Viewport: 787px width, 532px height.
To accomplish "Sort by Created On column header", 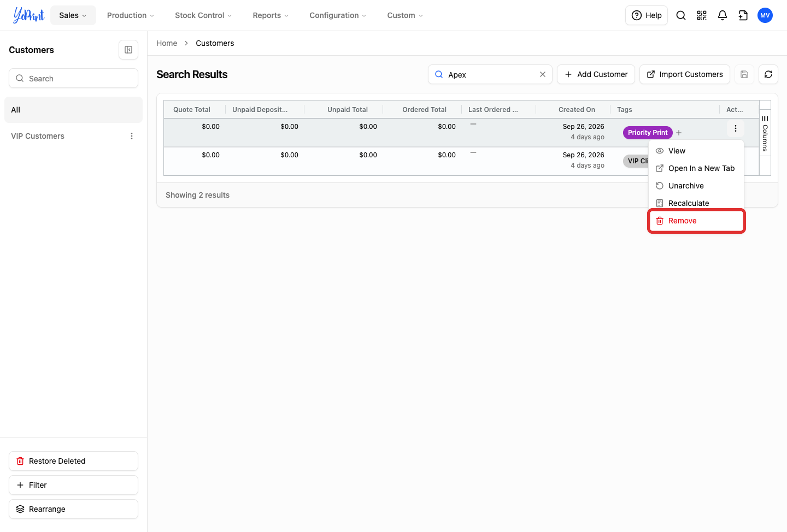I will tap(577, 110).
